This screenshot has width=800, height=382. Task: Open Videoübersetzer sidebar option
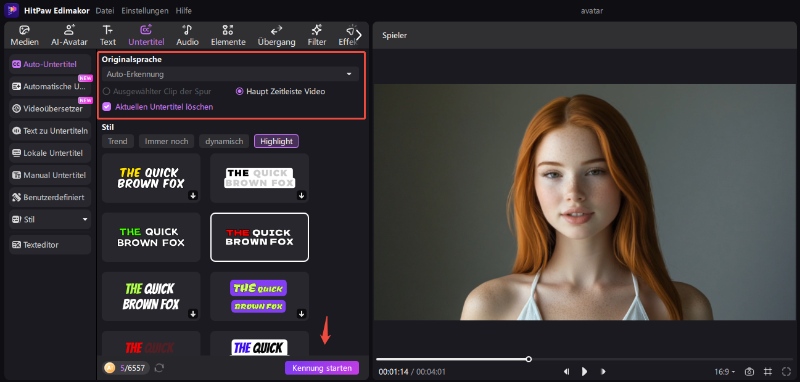(50, 109)
